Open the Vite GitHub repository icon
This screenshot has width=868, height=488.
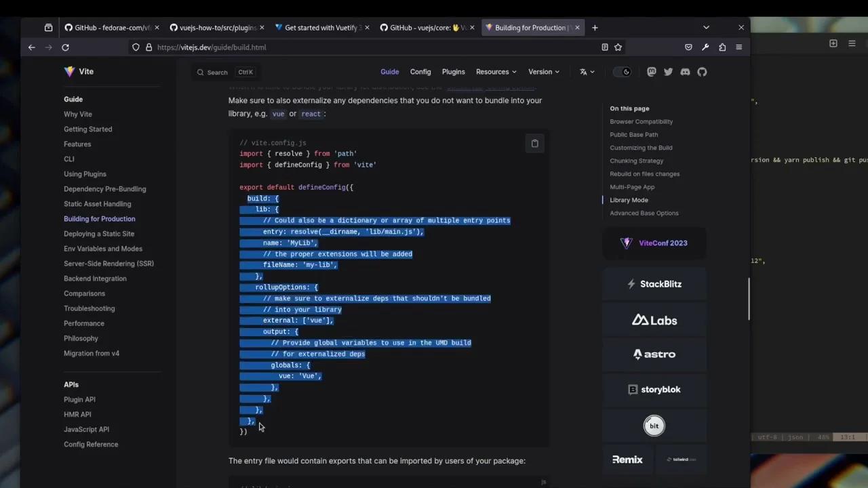[x=702, y=71]
